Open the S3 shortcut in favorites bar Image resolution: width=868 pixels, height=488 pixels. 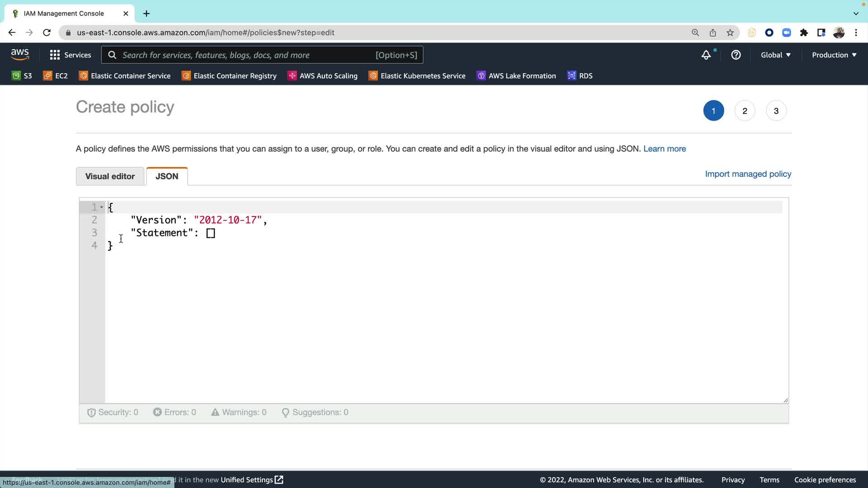[x=22, y=76]
